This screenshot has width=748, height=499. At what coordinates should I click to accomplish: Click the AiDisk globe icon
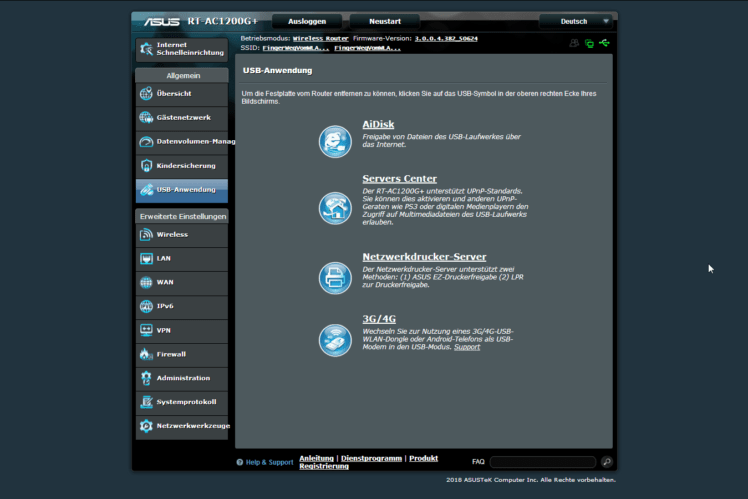click(x=335, y=142)
